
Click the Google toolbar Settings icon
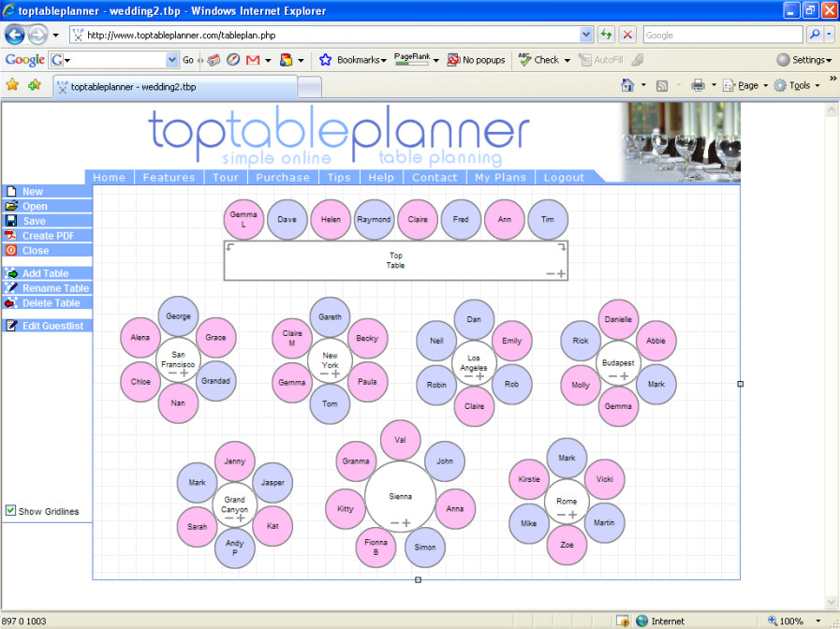(x=783, y=60)
